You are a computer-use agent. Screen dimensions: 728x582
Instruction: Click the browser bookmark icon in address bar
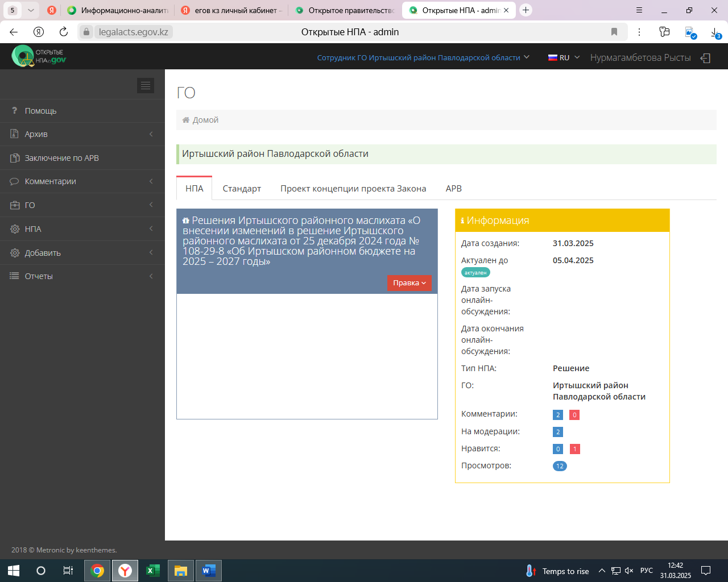614,32
